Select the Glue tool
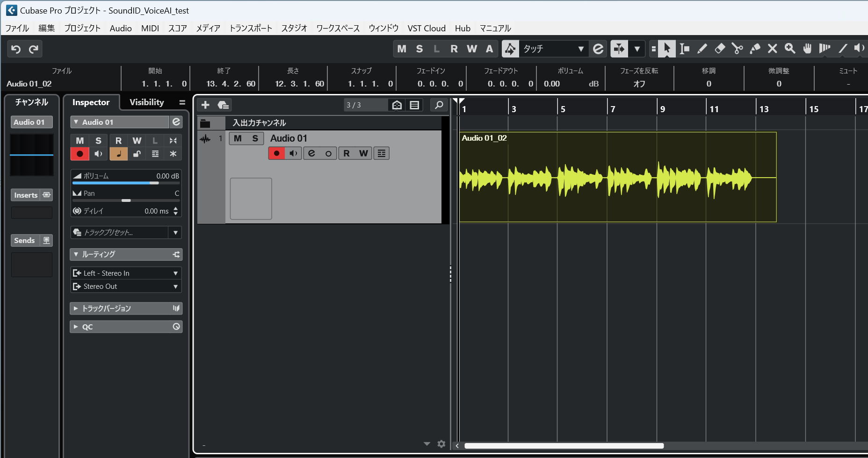Viewport: 868px width, 458px height. pos(755,49)
